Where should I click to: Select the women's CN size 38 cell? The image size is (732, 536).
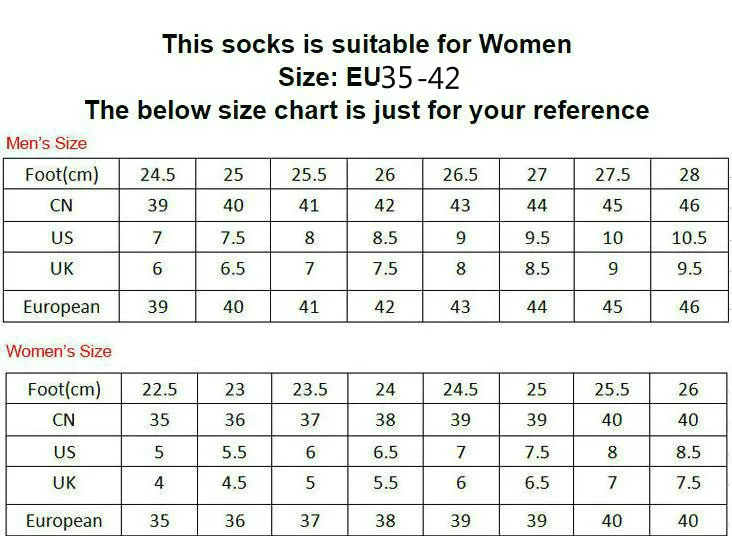point(385,420)
